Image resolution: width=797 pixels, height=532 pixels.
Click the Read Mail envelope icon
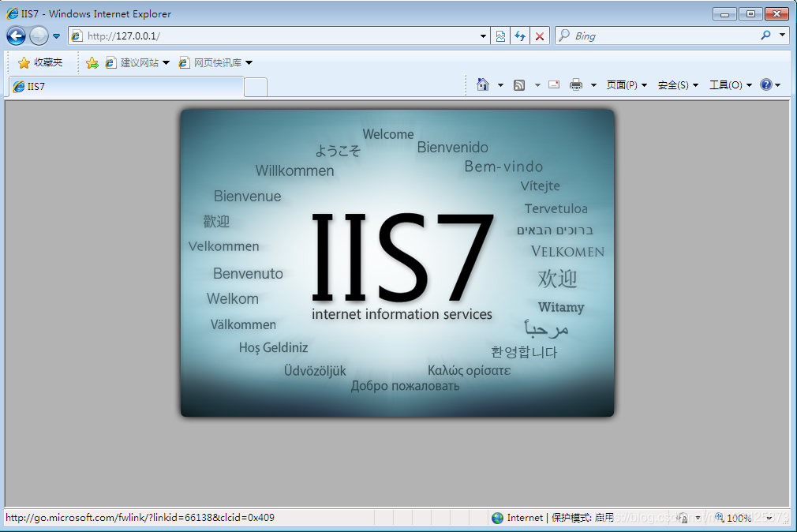tap(554, 84)
